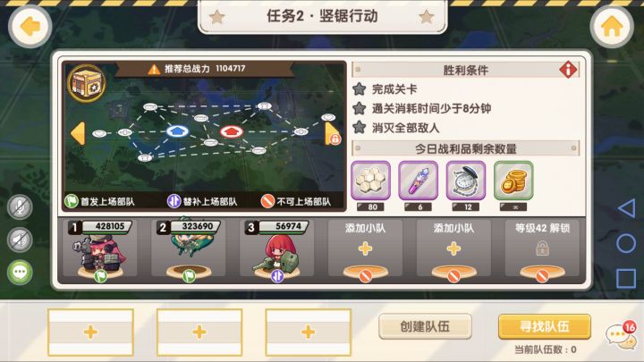Select squad 1 with power 428105
Image resolution: width=644 pixels, height=362 pixels.
[x=100, y=248]
